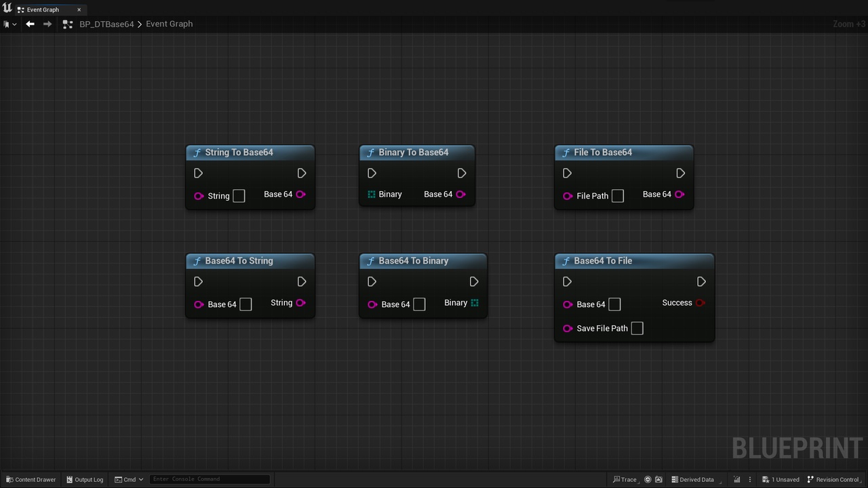The height and width of the screenshot is (488, 868).
Task: Click the graph icon before BP_DTBase64 breadcrumb
Action: click(67, 24)
